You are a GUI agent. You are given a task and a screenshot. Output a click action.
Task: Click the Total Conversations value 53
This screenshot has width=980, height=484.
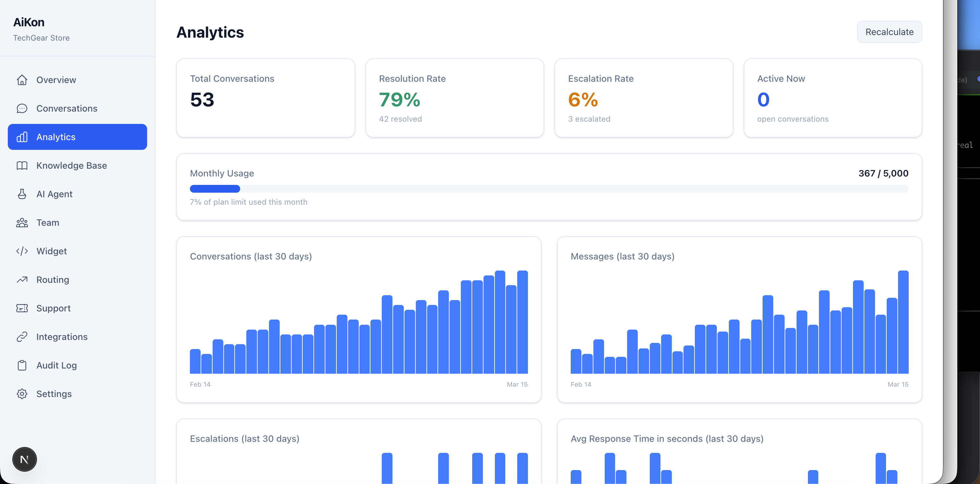point(202,100)
